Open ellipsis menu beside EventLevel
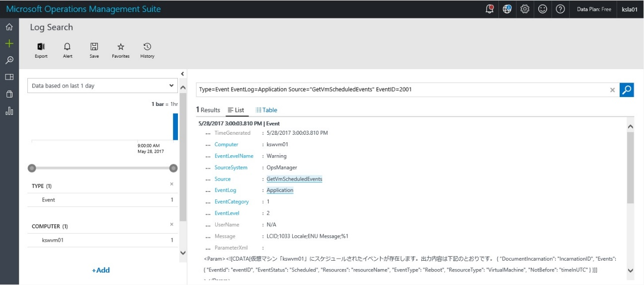This screenshot has width=644, height=285. (x=208, y=213)
